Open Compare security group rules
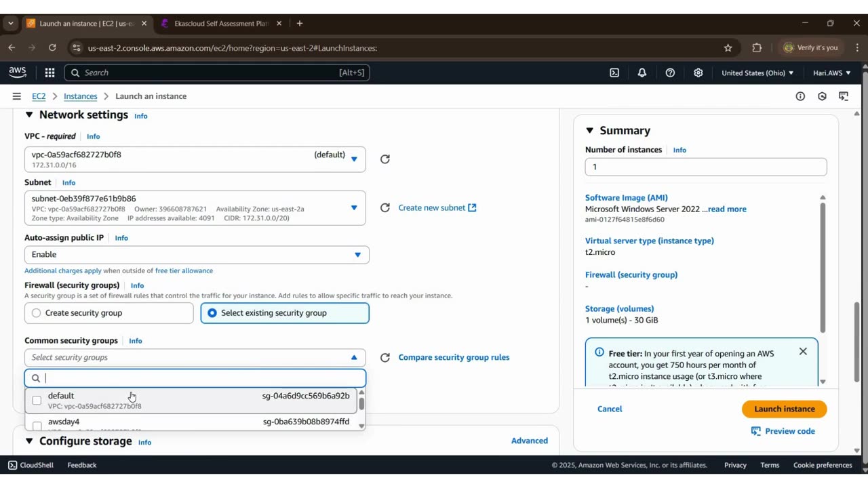The width and height of the screenshot is (868, 488). [x=454, y=358]
